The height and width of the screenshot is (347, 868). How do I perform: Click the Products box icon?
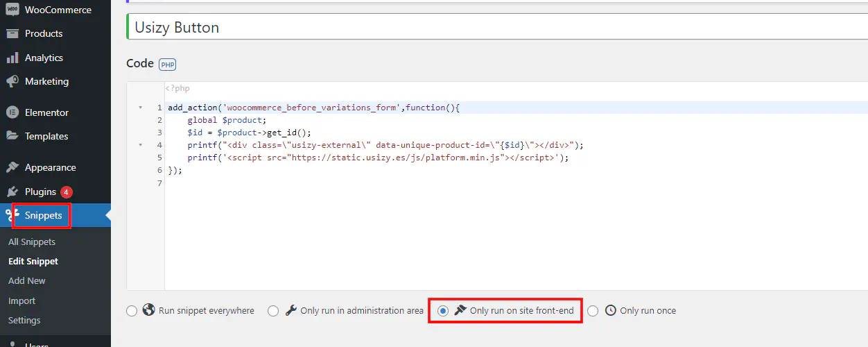(12, 33)
